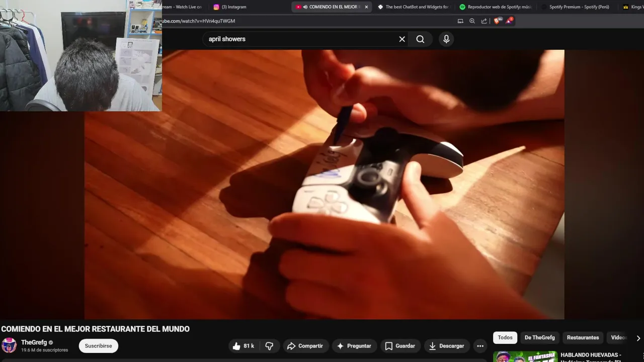Viewport: 644px width, 362px height.
Task: Select the Restaurantes filter chip
Action: tap(583, 337)
